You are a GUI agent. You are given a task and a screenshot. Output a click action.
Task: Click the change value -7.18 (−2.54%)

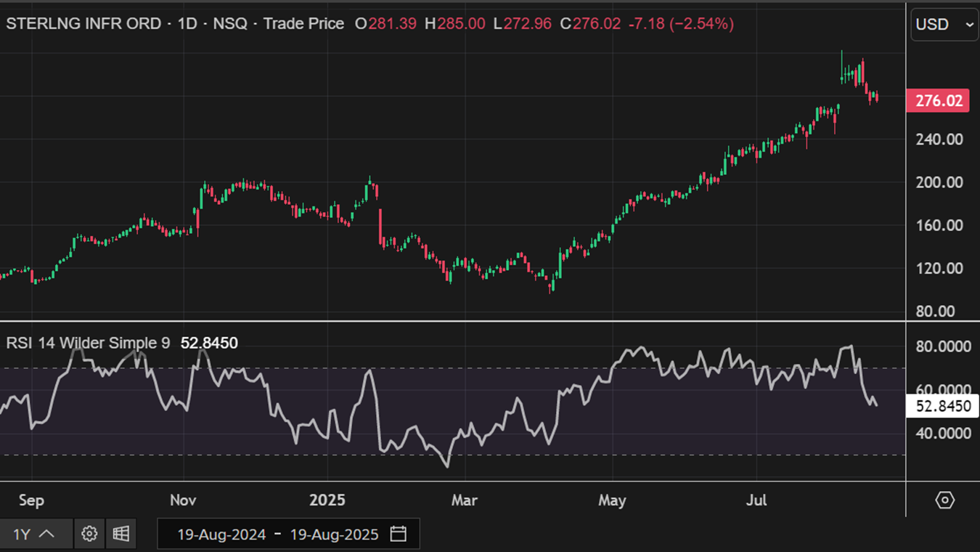point(680,24)
